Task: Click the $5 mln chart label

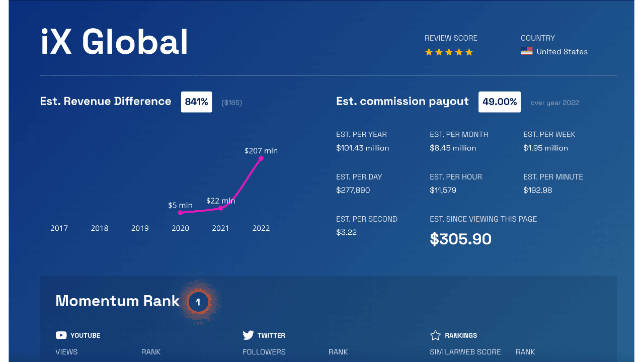Action: pos(180,205)
